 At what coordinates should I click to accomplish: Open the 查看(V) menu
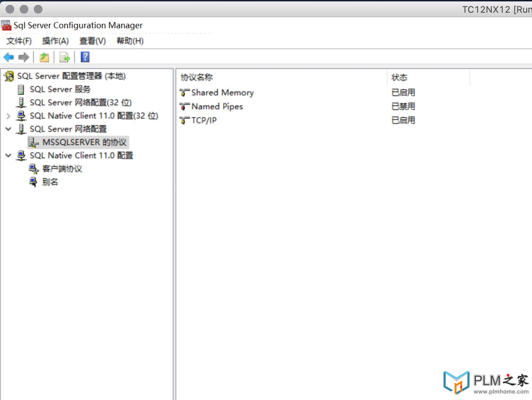(93, 41)
